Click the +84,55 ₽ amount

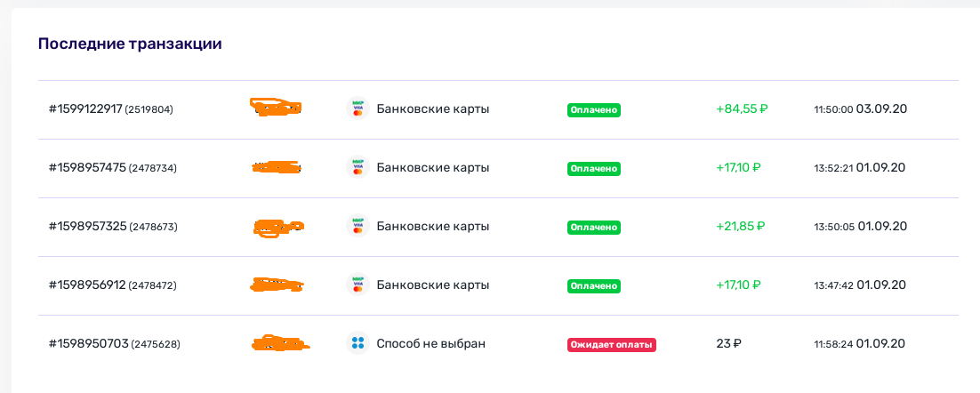[x=742, y=109]
